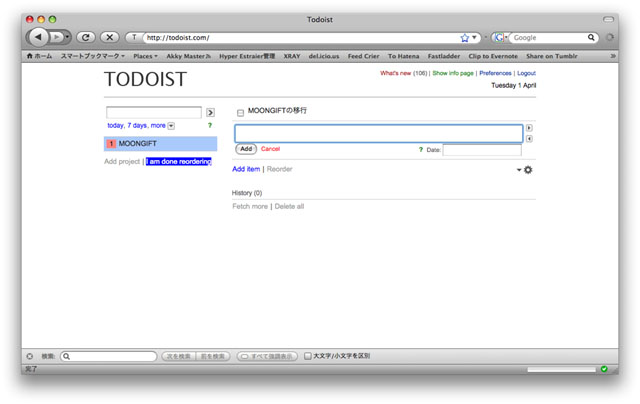Screen dimensions: 640x404
Task: Submit the query with the arrow button
Action: click(x=210, y=112)
